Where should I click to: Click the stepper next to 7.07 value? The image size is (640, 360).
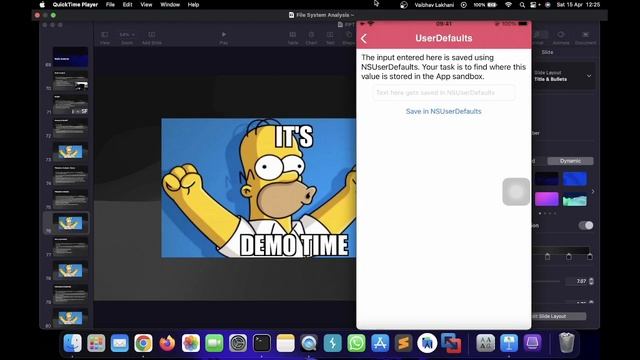[591, 281]
